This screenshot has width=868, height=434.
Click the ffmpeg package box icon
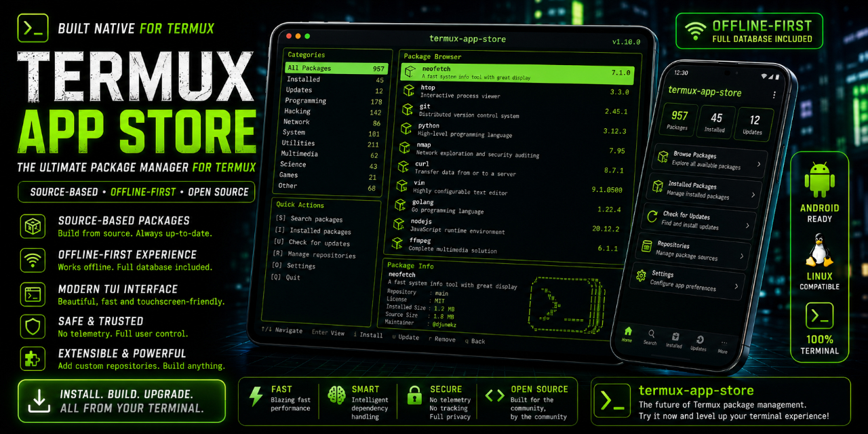[x=397, y=243]
